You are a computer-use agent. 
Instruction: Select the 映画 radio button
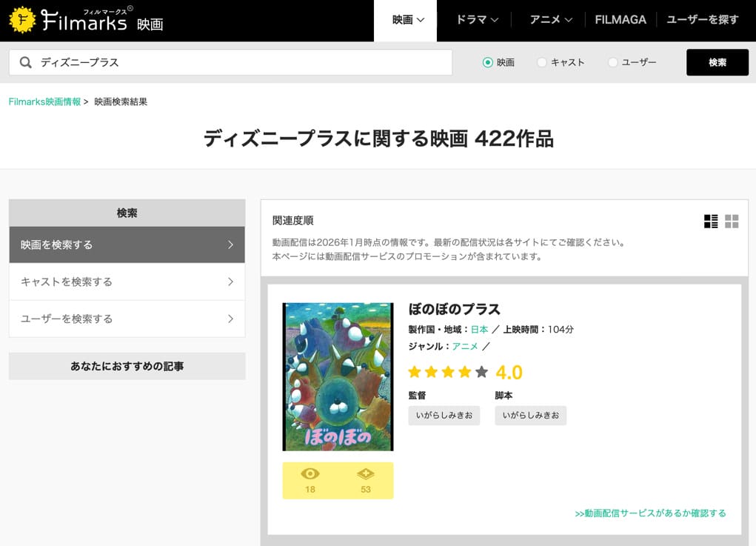click(488, 63)
